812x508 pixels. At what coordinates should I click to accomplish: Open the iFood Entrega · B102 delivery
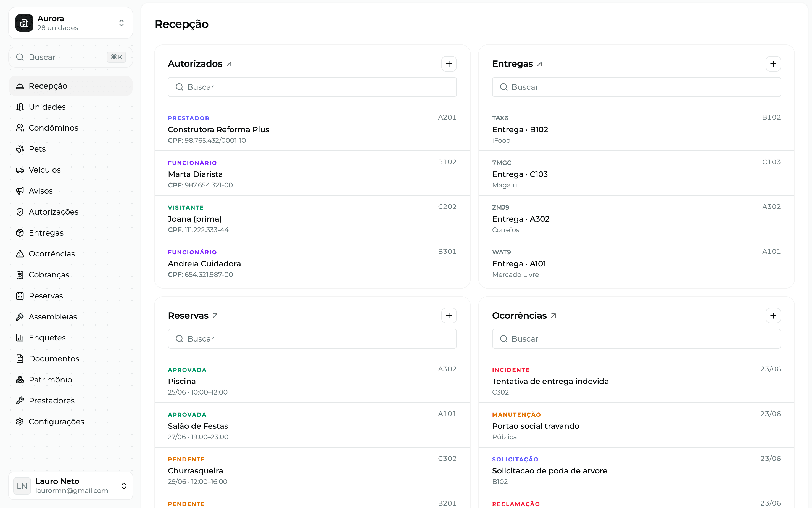[x=636, y=129]
